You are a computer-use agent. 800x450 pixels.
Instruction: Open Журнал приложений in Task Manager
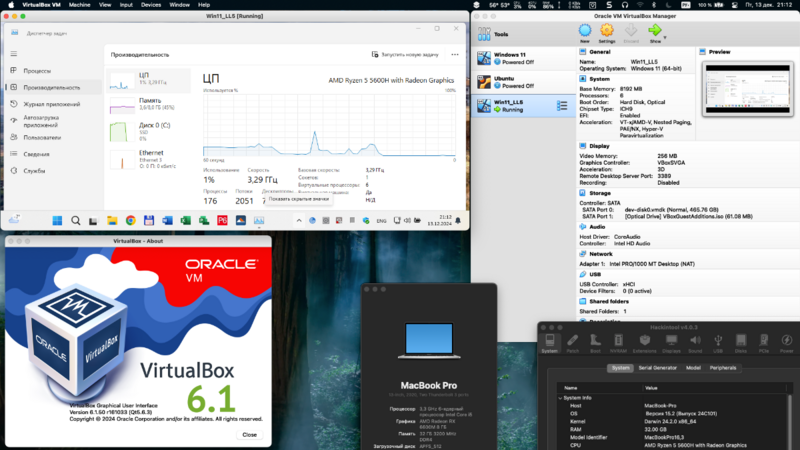(54, 104)
